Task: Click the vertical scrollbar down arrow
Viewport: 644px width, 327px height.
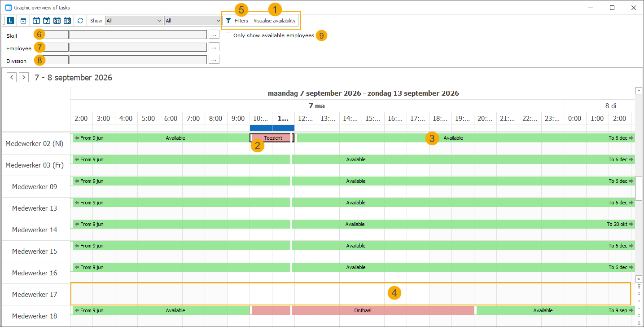Action: pos(639,279)
